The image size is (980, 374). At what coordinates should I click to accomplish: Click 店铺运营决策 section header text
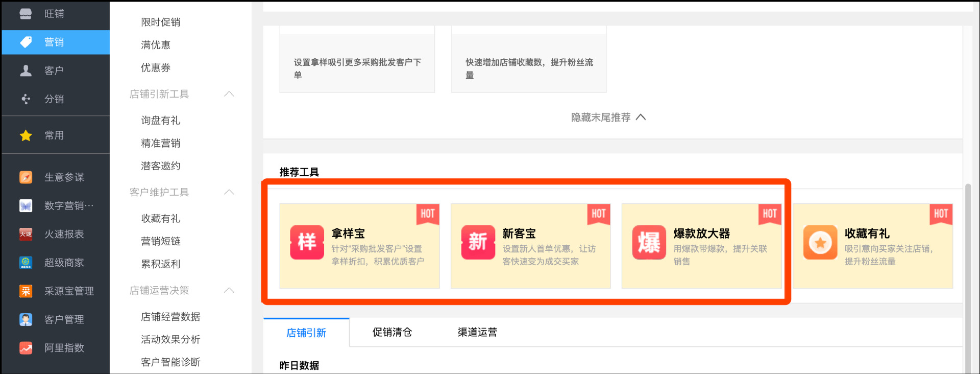(x=159, y=290)
